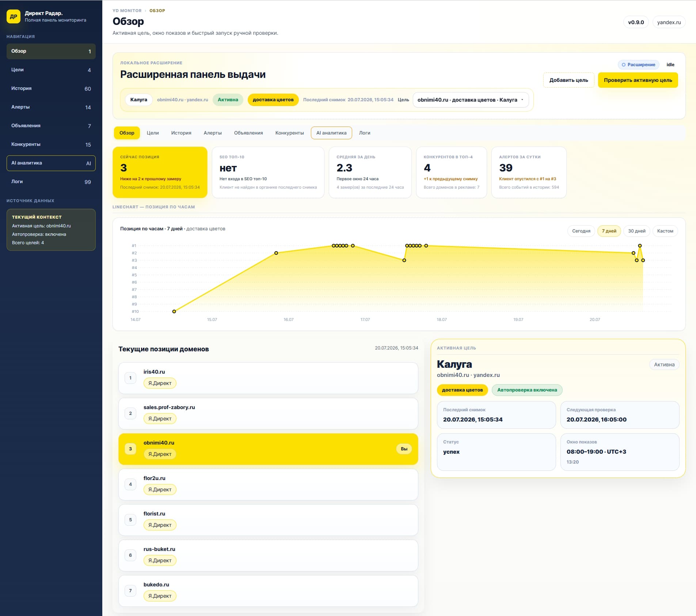Open the Цели sidebar item
The width and height of the screenshot is (696, 616).
(51, 70)
